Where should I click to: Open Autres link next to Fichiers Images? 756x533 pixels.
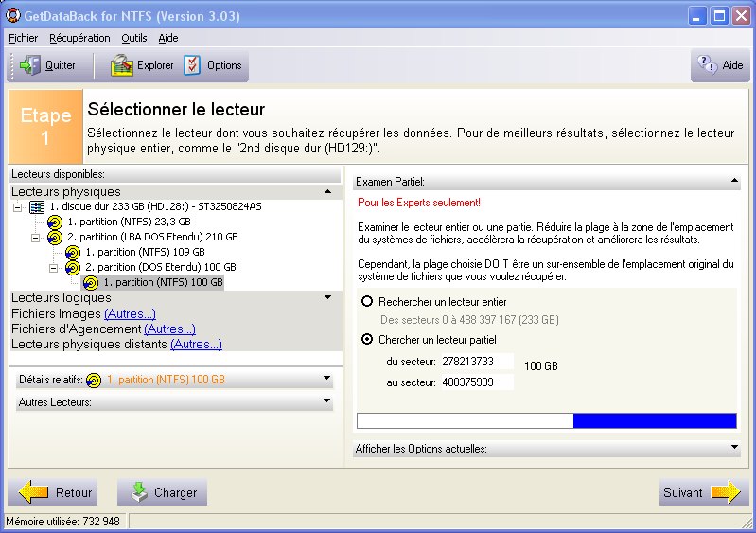pyautogui.click(x=131, y=314)
